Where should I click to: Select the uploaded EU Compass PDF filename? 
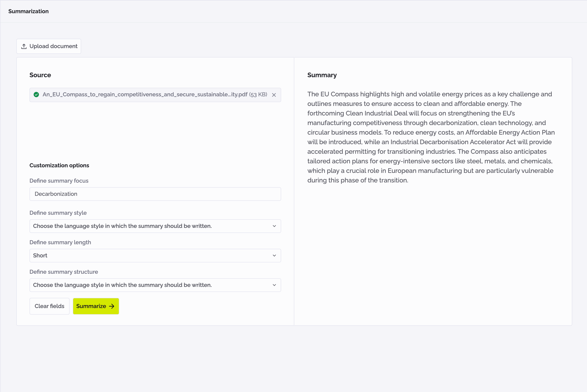pos(144,95)
